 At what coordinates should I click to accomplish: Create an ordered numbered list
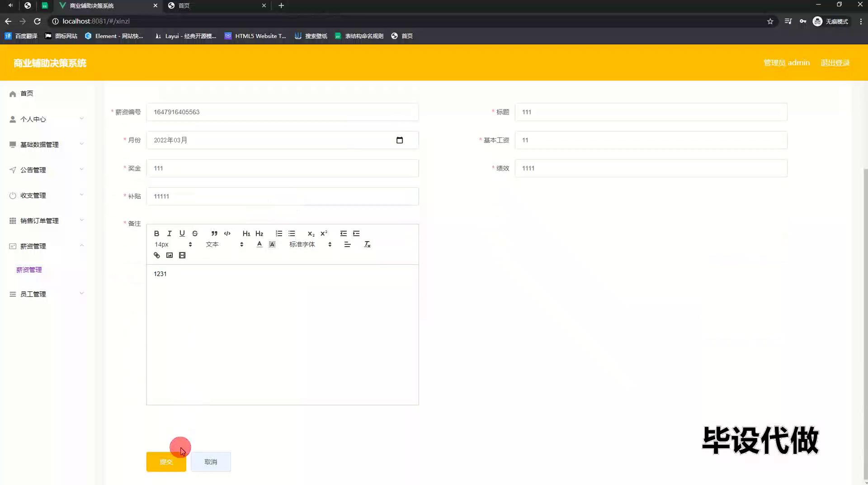point(279,233)
